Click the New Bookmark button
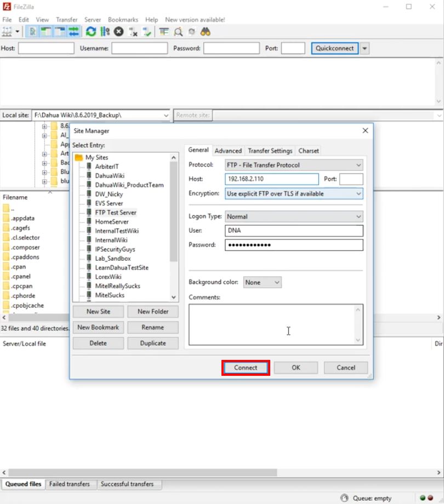Image resolution: width=444 pixels, height=504 pixels. click(x=98, y=327)
